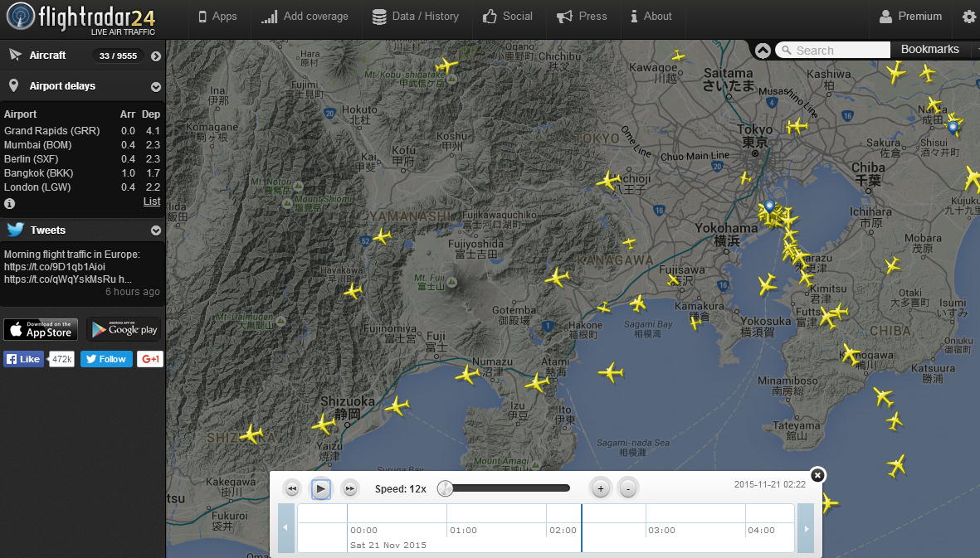
Task: Expand the Aircraft panel arrow
Action: 155,56
